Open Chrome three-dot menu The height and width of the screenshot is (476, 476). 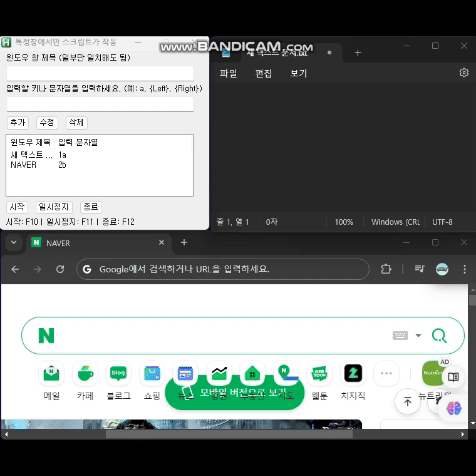465,269
